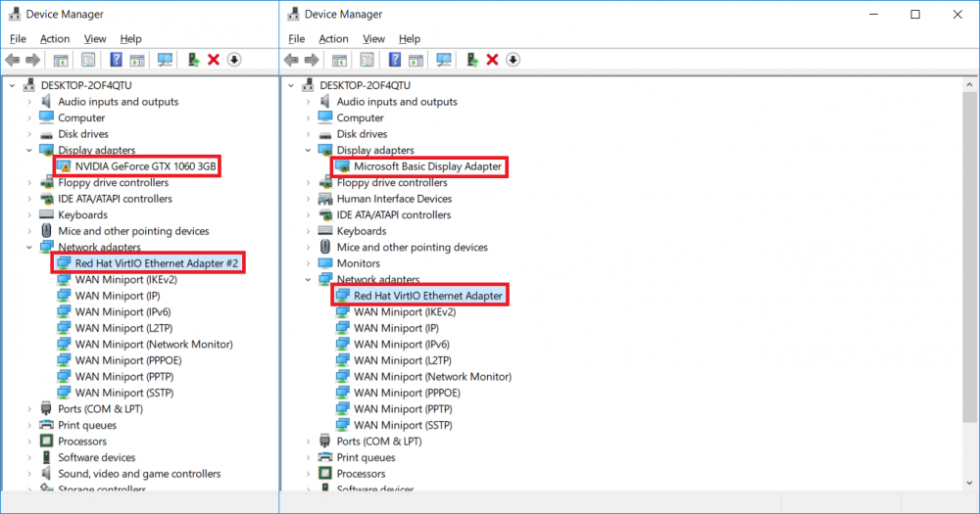Click Update driver icon in left window toolbar

pos(193,60)
